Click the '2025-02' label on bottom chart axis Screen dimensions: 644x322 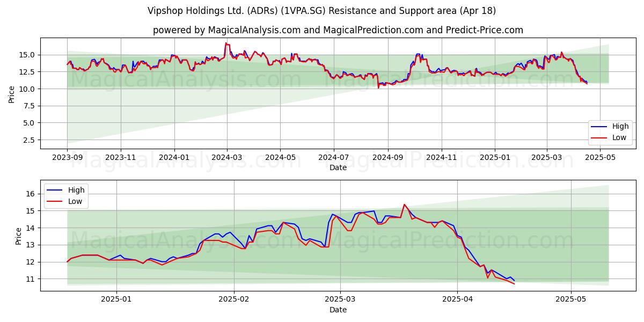[x=235, y=300]
